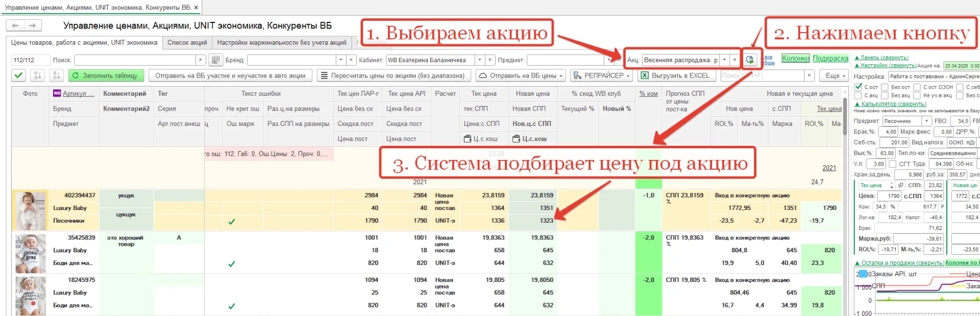This screenshot has width=980, height=316.
Task: Click Пересчитать цены по акциям button
Action: point(394,75)
